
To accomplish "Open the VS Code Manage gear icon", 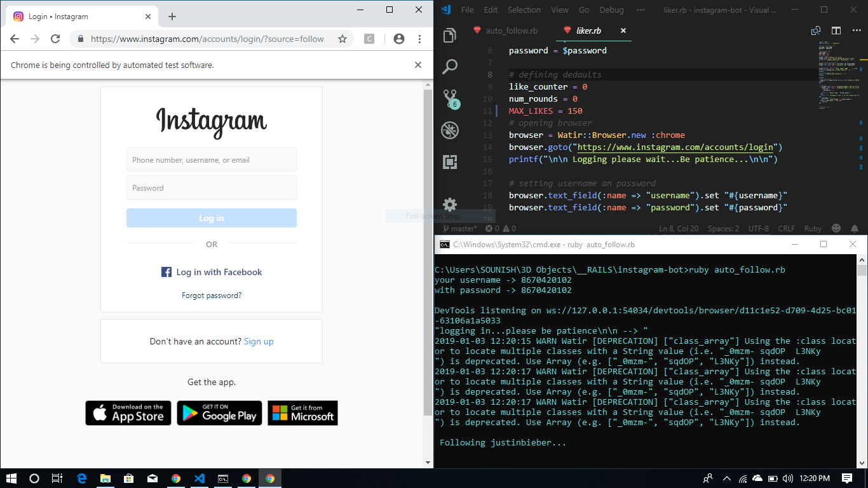I will pos(450,204).
